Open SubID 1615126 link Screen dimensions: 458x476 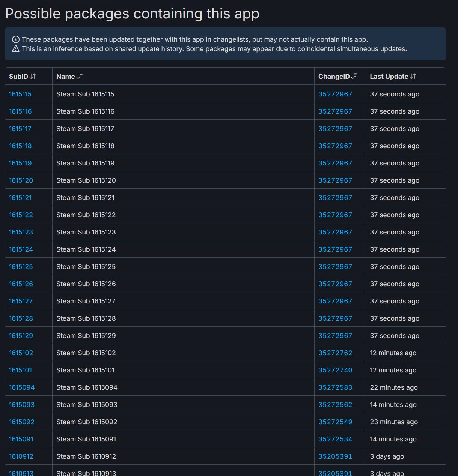[x=21, y=284]
